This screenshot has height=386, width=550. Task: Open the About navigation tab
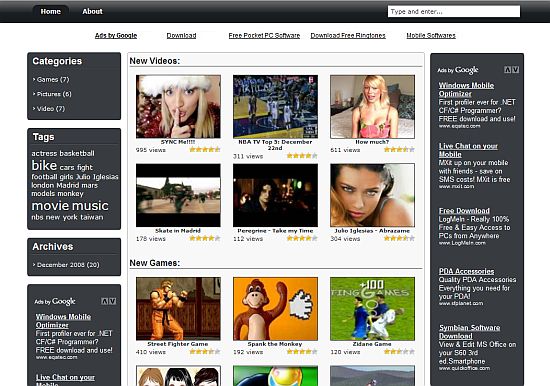click(92, 12)
